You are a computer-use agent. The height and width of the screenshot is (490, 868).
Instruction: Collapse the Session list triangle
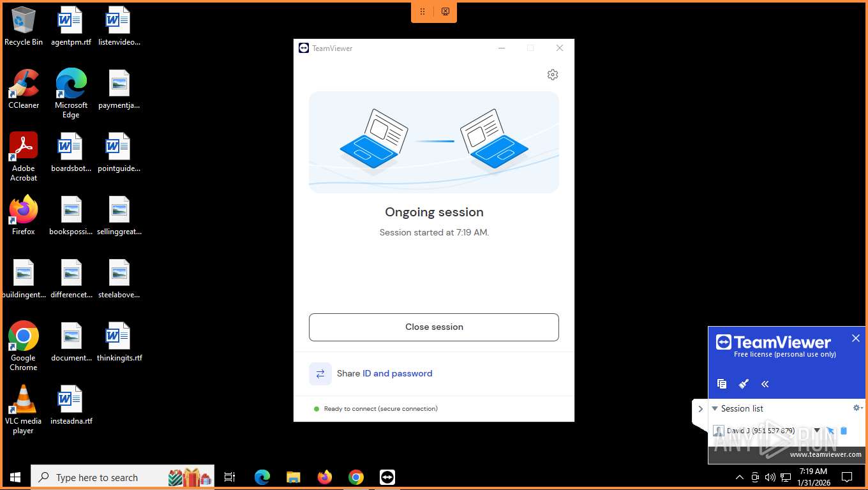(x=715, y=408)
